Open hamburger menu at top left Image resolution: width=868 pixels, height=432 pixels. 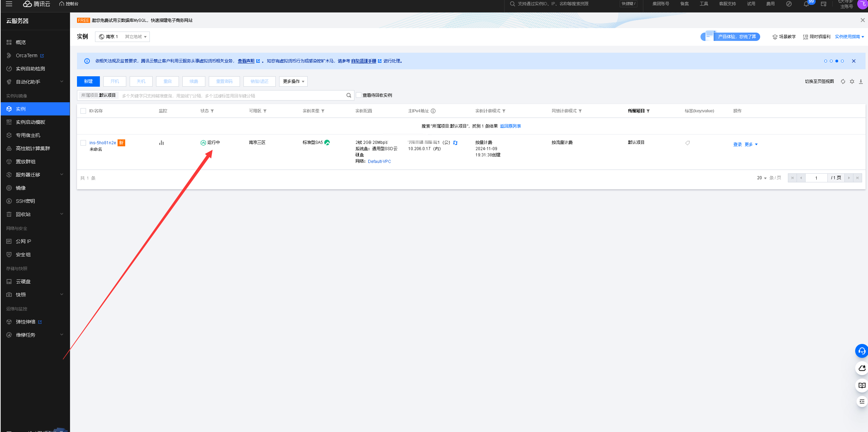(x=9, y=4)
